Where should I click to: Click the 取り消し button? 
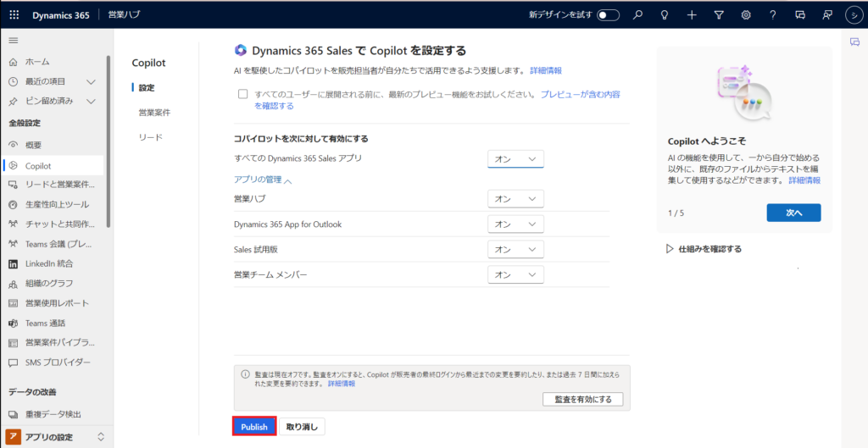(303, 427)
